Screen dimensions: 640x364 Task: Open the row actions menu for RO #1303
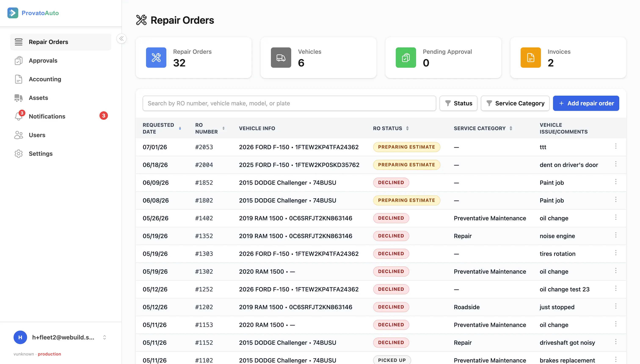pyautogui.click(x=616, y=253)
